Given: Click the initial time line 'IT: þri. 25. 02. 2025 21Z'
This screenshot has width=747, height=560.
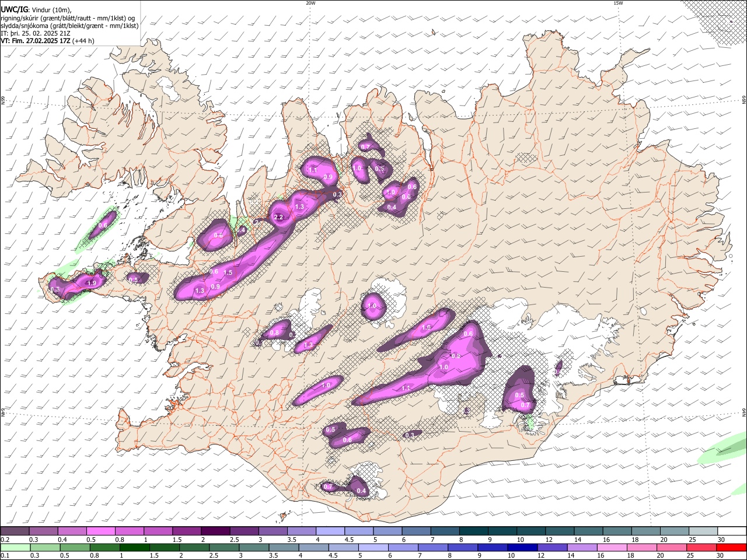Looking at the screenshot, I should (x=37, y=33).
